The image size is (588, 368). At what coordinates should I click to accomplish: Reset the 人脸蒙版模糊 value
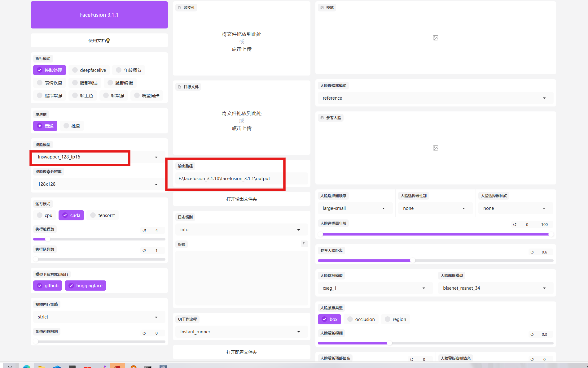[532, 335]
